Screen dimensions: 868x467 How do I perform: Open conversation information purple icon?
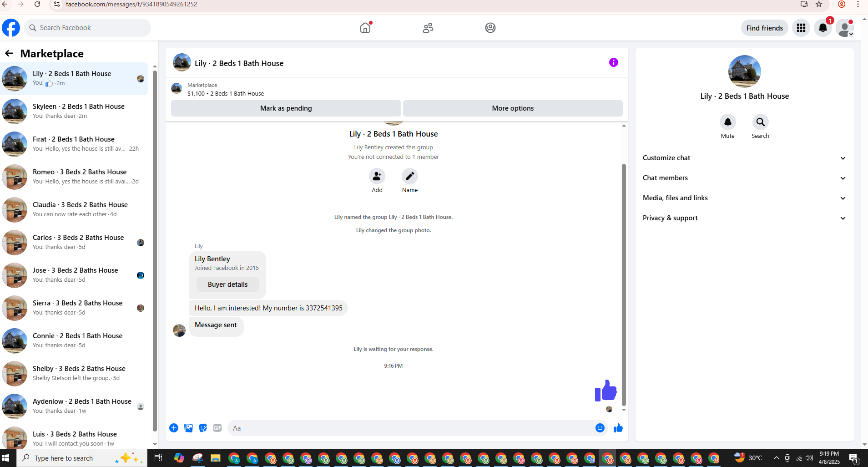point(614,62)
